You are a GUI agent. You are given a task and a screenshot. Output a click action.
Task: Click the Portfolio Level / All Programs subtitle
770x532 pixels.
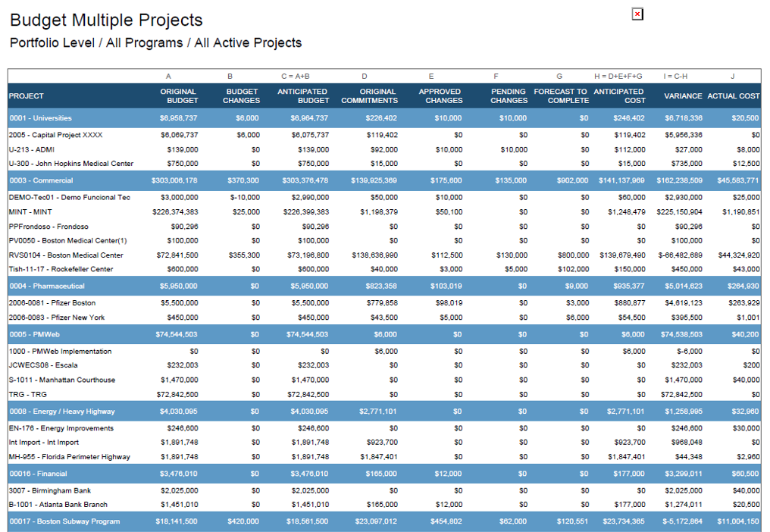[x=155, y=42]
